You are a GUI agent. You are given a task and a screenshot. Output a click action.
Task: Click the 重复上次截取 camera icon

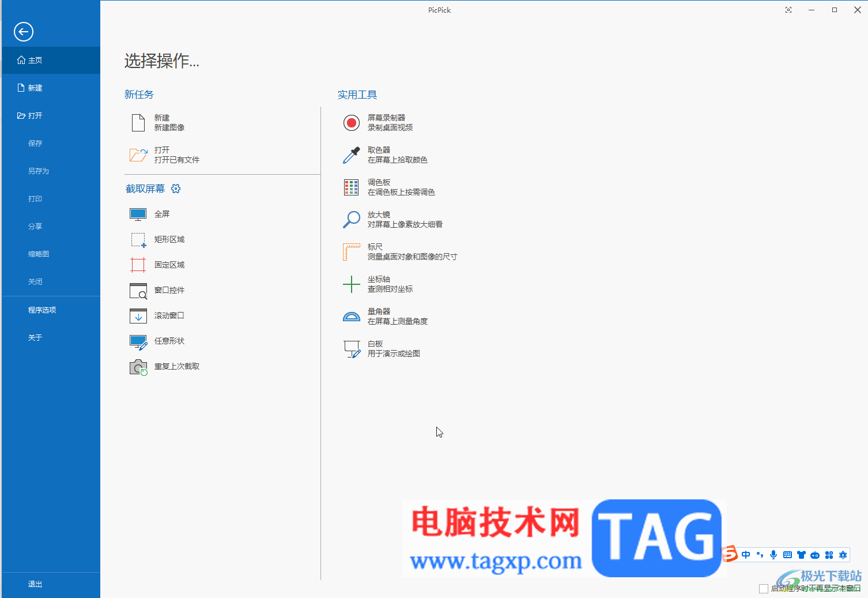(x=138, y=367)
